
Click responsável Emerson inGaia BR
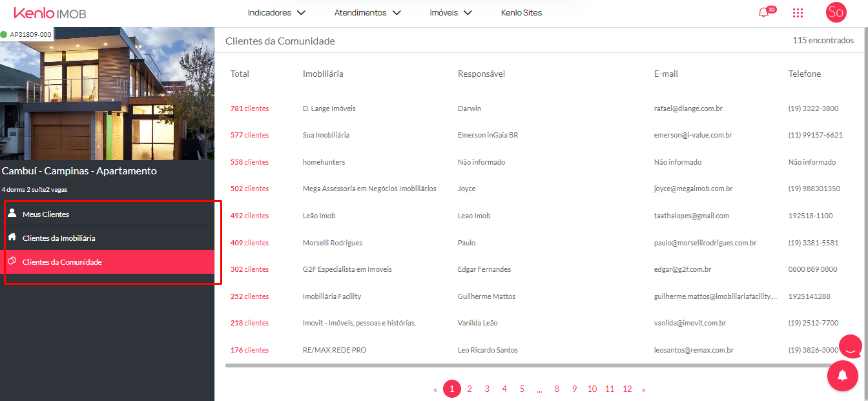pyautogui.click(x=488, y=135)
